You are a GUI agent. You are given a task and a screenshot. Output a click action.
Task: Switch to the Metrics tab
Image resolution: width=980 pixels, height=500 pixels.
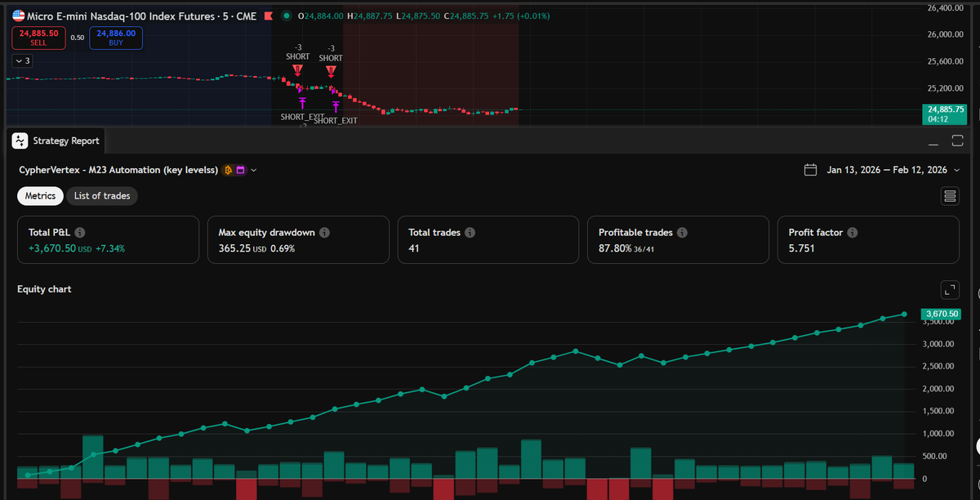[x=40, y=196]
